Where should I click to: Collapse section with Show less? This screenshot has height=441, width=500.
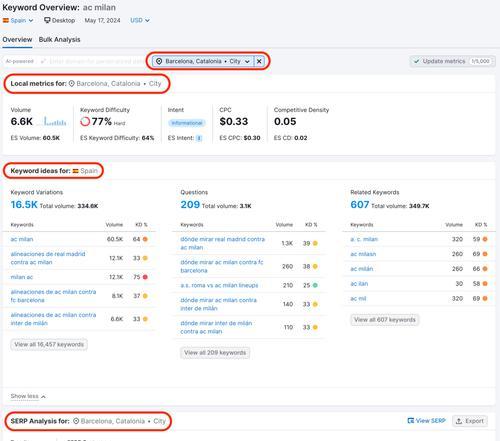coord(28,396)
